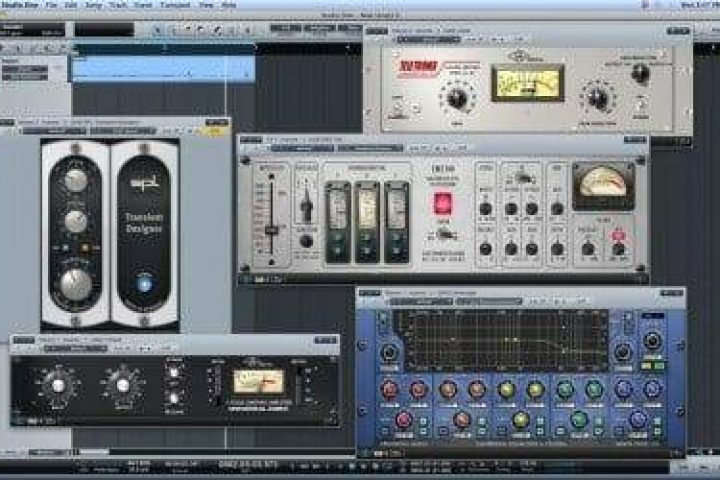Adjust the LA-2A Peak Reduction knob
This screenshot has height=480, width=720.
coord(597,97)
